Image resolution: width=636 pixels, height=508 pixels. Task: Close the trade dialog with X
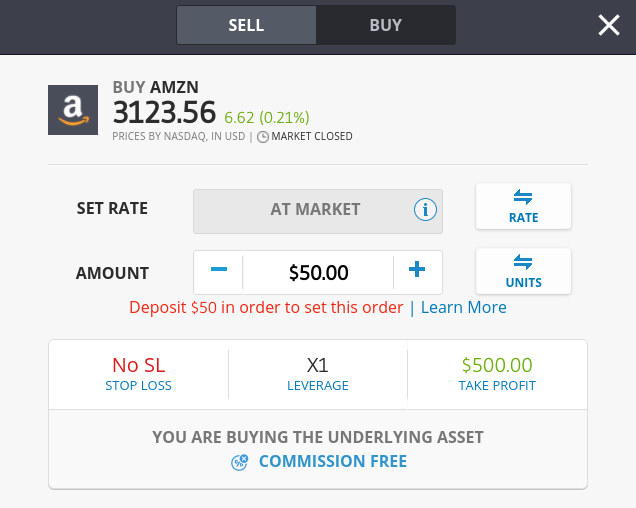(609, 25)
